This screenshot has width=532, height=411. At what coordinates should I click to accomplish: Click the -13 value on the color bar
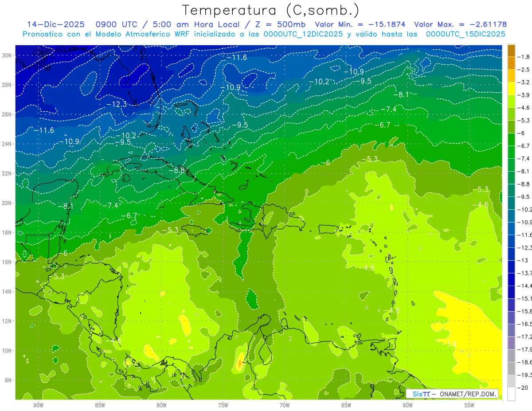click(x=523, y=260)
